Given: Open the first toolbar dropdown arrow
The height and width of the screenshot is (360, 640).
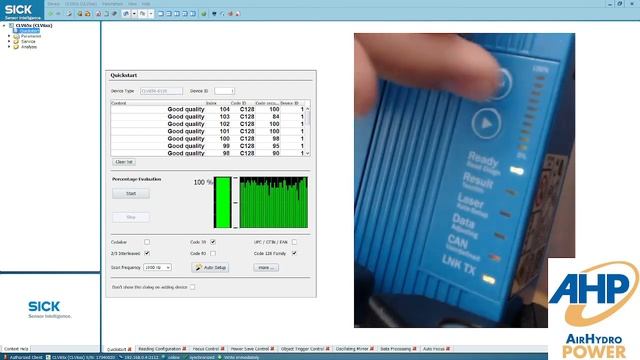Looking at the screenshot, I should 134,13.
